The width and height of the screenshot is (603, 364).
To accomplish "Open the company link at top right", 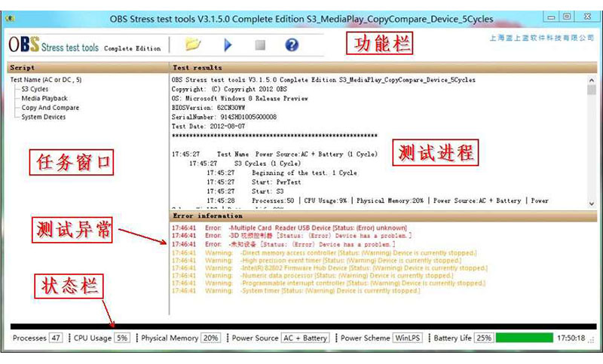I will coord(541,38).
